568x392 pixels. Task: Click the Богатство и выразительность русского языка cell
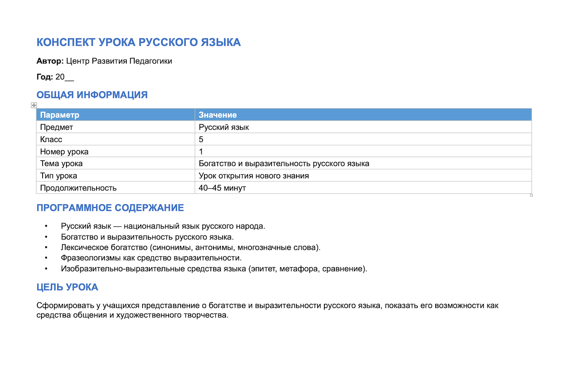click(363, 163)
